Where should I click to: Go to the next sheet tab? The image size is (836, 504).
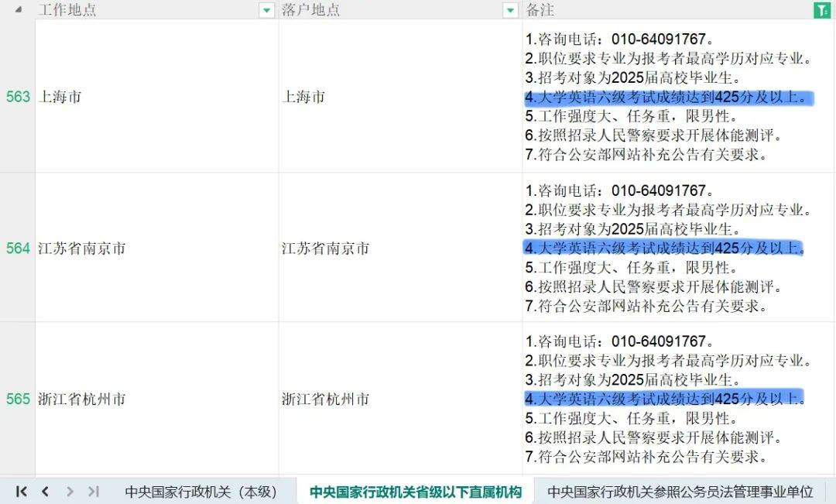click(x=70, y=491)
